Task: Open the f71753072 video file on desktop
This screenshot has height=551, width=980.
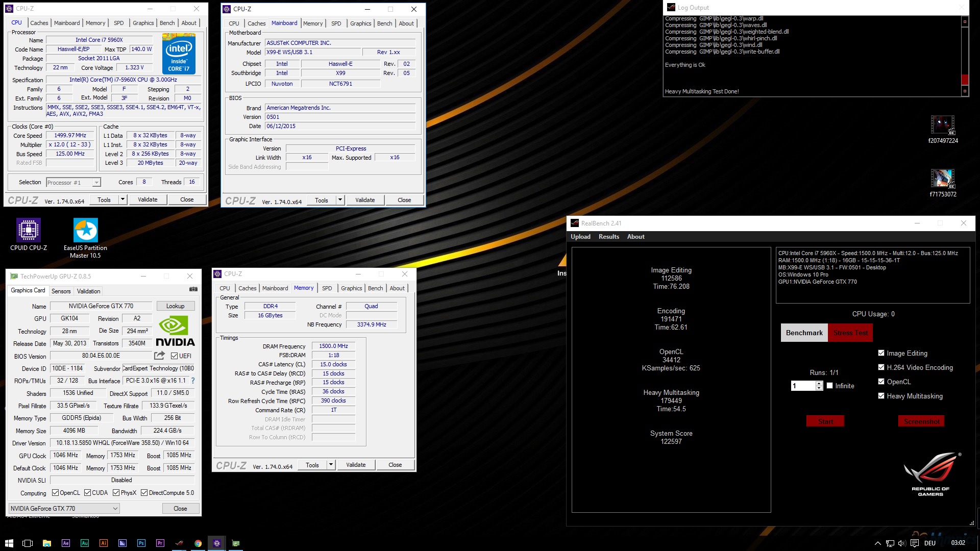Action: pyautogui.click(x=942, y=183)
